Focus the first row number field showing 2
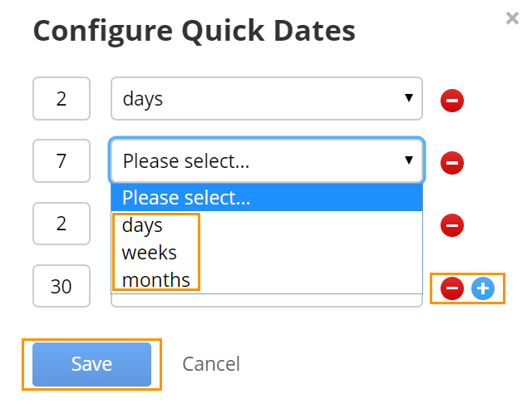 tap(62, 98)
